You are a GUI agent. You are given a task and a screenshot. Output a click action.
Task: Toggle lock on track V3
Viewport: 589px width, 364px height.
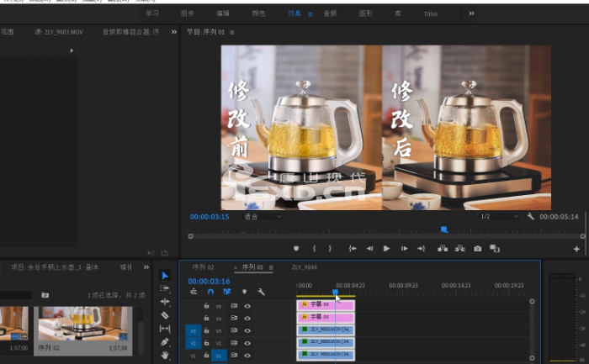click(x=206, y=330)
